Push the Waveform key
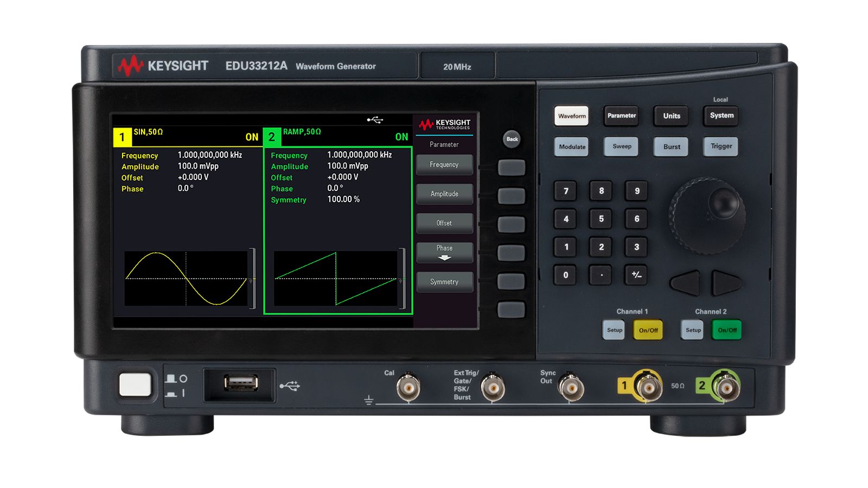The image size is (868, 488). pos(571,116)
